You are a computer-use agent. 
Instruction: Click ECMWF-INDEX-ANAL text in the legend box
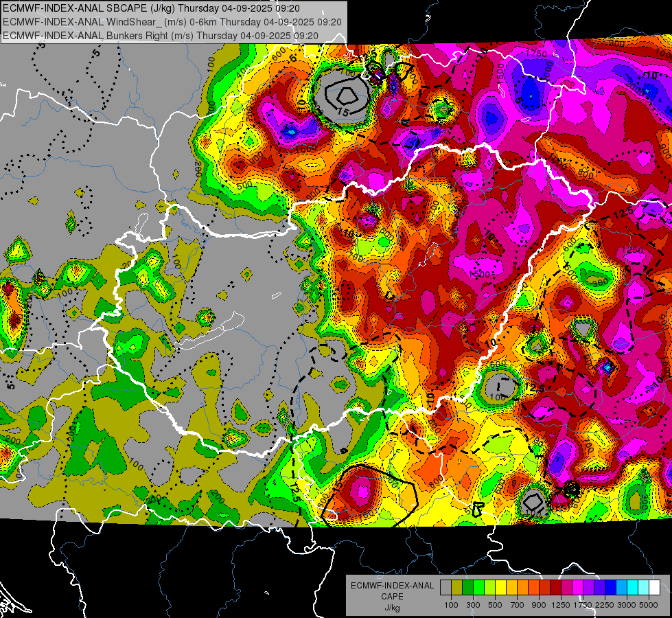pos(392,586)
